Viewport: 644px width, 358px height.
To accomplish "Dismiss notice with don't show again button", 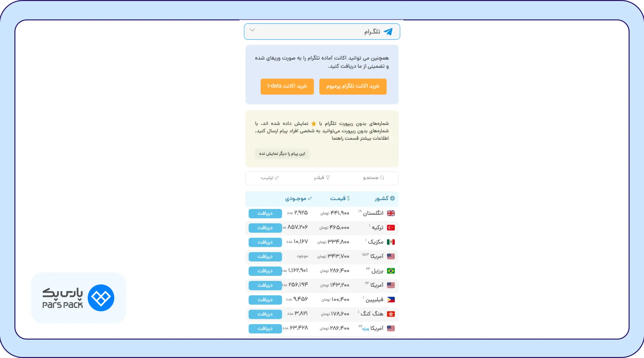I will (282, 153).
